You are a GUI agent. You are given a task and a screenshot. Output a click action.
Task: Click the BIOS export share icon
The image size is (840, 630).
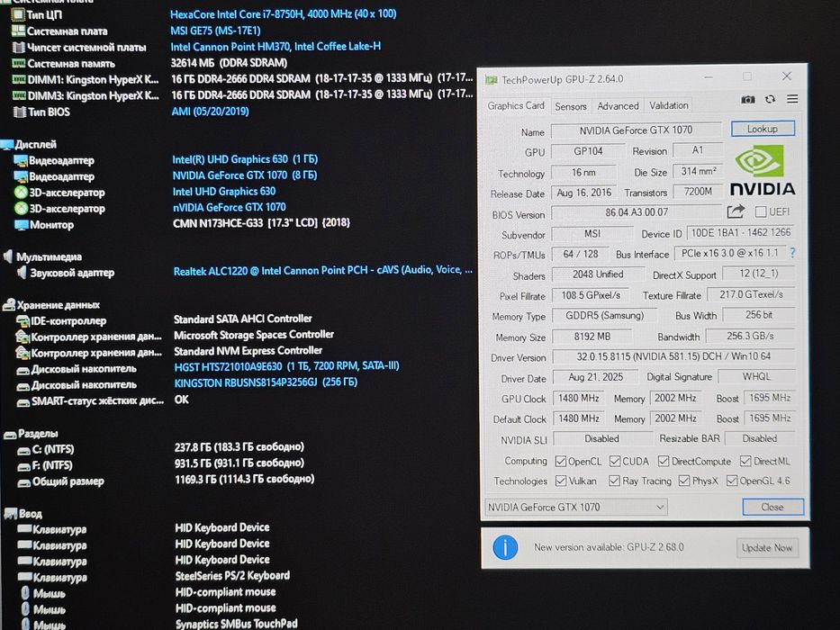click(736, 211)
